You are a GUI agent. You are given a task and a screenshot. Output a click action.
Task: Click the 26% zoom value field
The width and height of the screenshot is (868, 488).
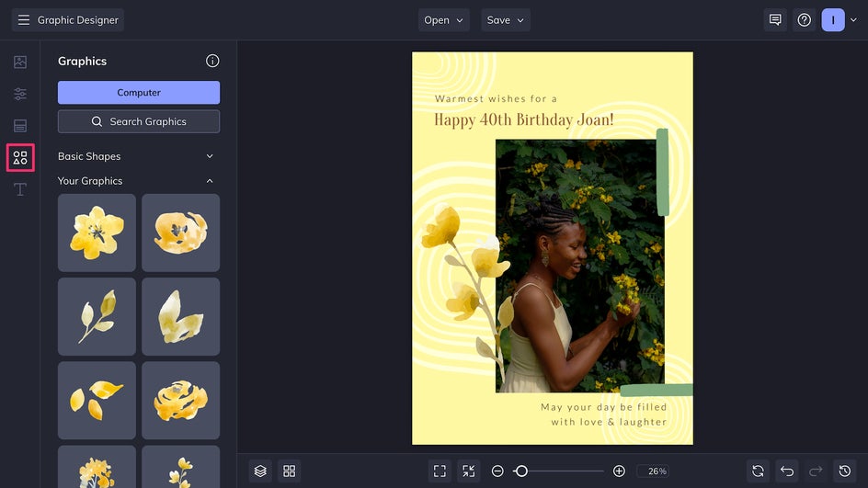click(x=653, y=471)
